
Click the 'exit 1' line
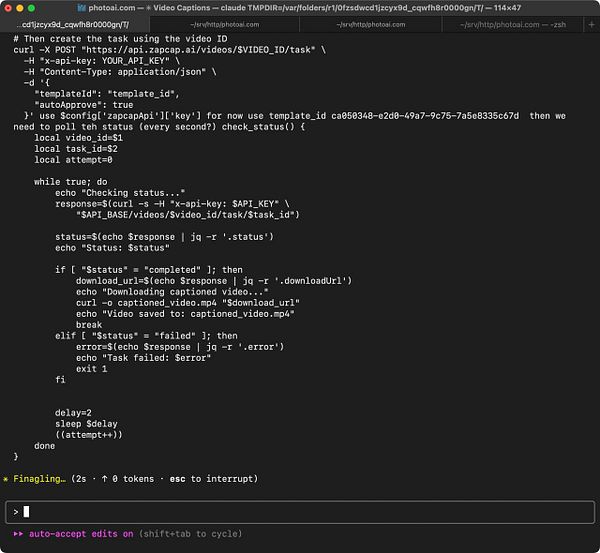(x=91, y=369)
